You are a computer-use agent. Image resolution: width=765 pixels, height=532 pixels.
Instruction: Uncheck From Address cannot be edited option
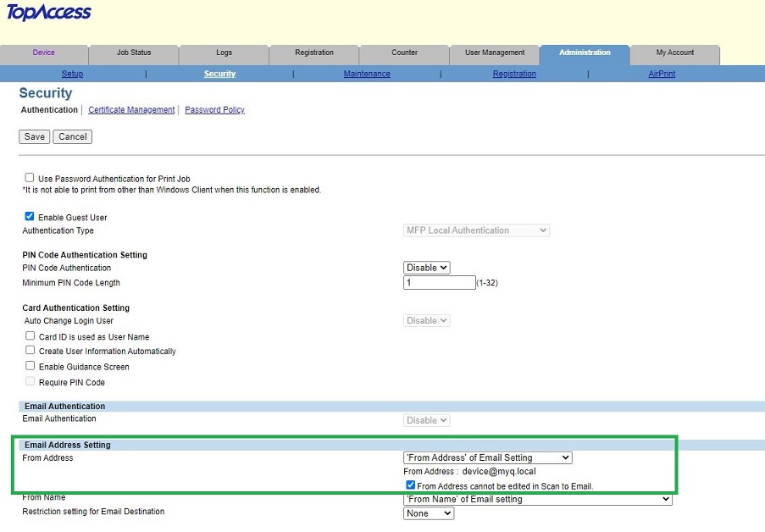410,485
